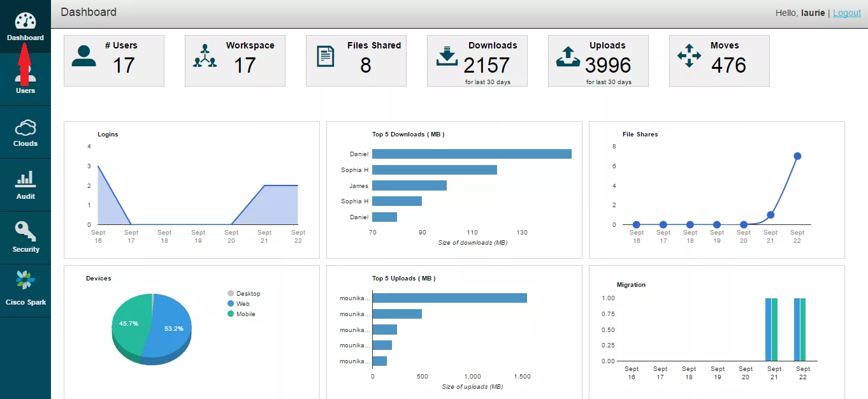Click Daniel's top download bar
The image size is (868, 399).
pos(472,154)
